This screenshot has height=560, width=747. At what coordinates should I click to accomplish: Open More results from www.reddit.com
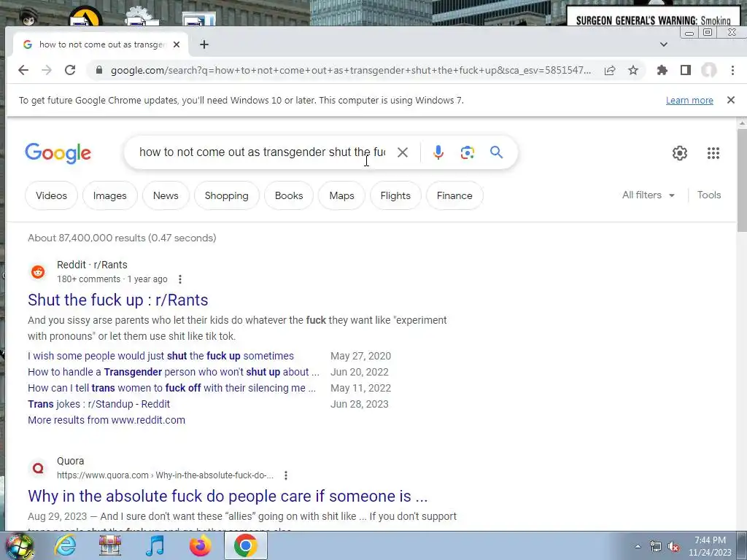click(107, 420)
